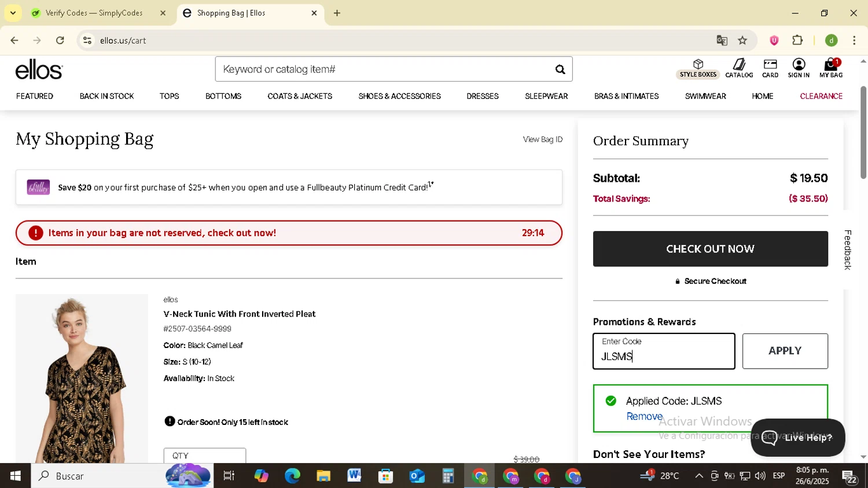Open the Windows Start menu
868x488 pixels.
(x=15, y=476)
